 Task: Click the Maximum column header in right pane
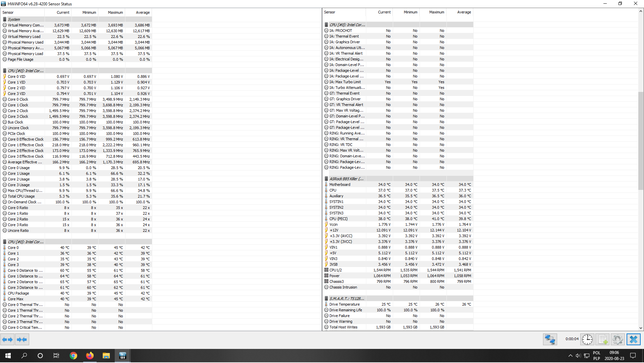(433, 12)
